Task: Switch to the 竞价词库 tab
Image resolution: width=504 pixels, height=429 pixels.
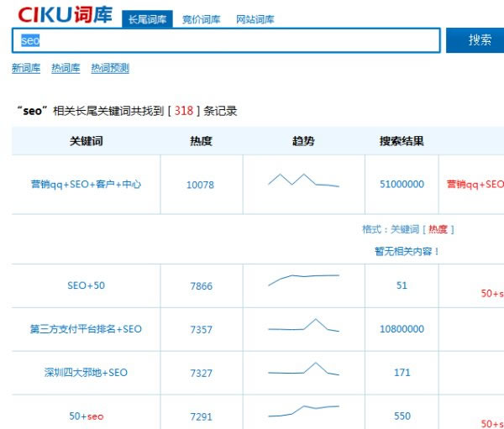Action: click(x=201, y=19)
